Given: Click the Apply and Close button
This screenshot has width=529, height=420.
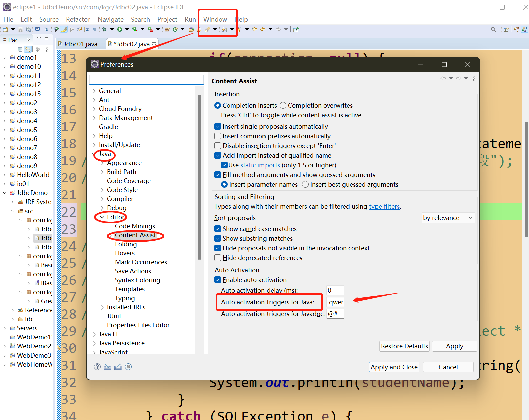Looking at the screenshot, I should click(394, 367).
